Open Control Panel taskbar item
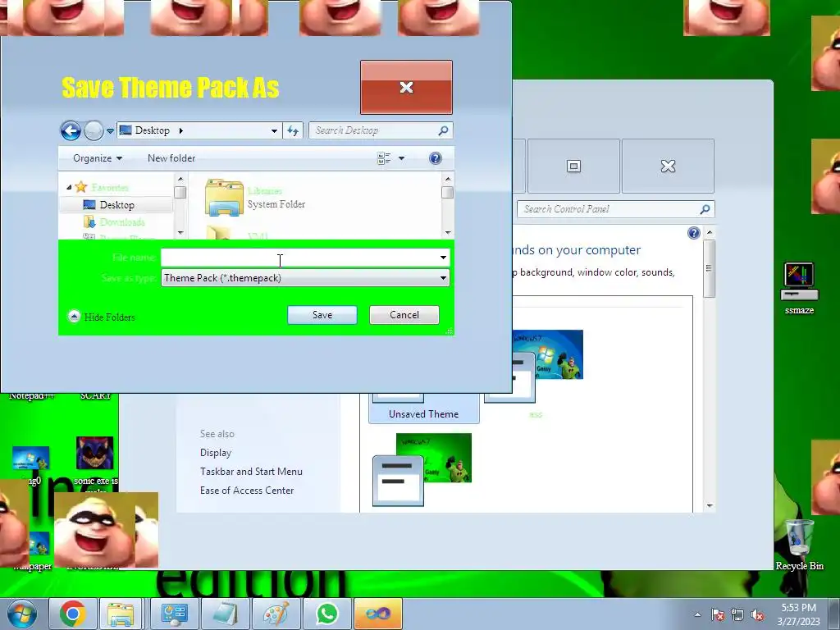This screenshot has width=840, height=630. click(x=174, y=614)
